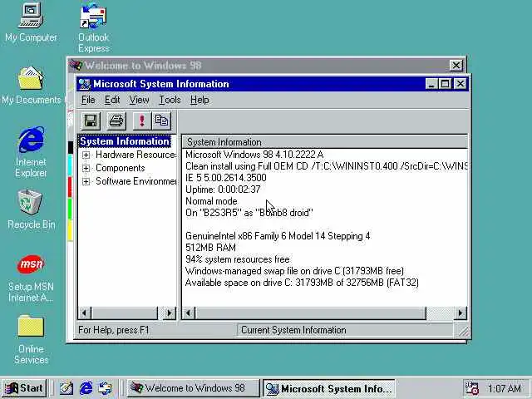Open the Help menu
Image resolution: width=532 pixels, height=399 pixels.
coord(199,100)
